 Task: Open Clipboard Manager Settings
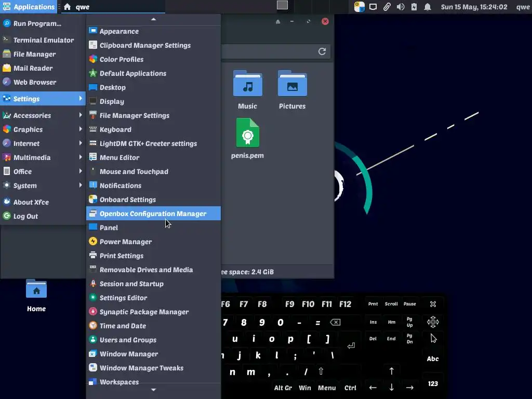(153, 45)
